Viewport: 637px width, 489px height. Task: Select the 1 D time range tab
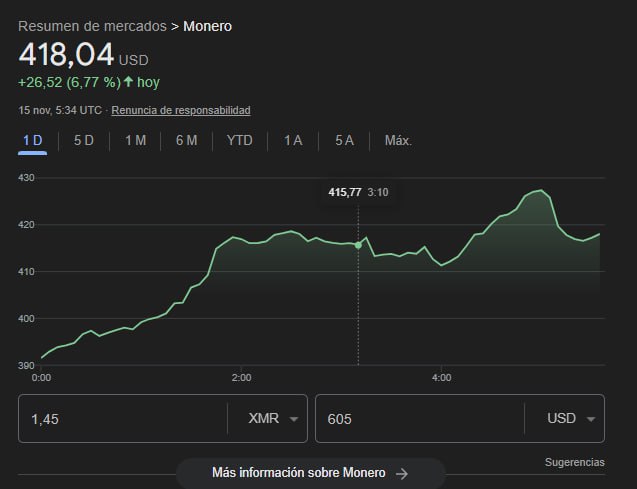tap(32, 140)
